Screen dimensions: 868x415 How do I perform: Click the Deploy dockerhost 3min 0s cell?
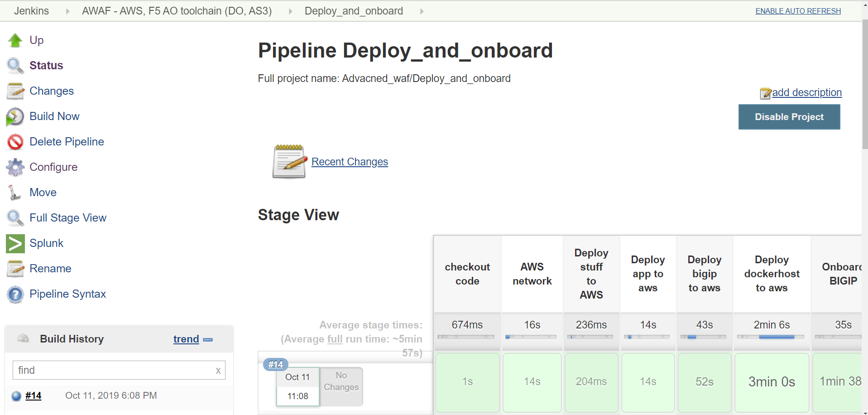[772, 382]
